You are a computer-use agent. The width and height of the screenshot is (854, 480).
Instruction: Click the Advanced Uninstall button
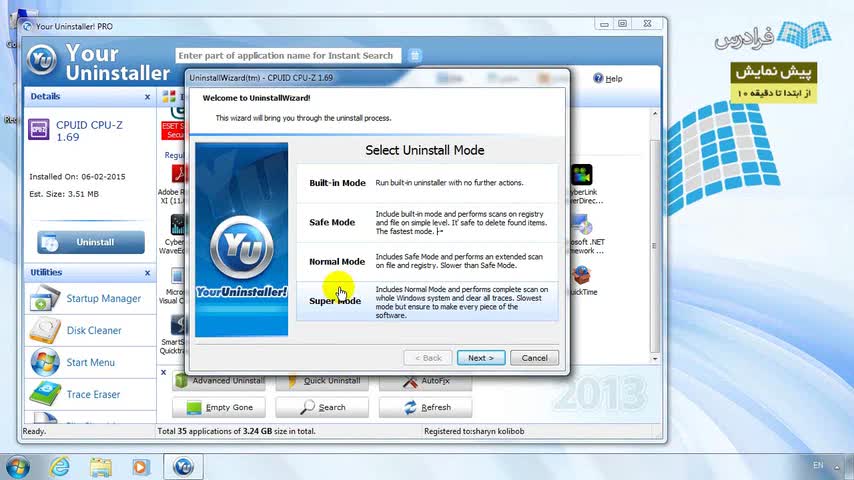(219, 381)
